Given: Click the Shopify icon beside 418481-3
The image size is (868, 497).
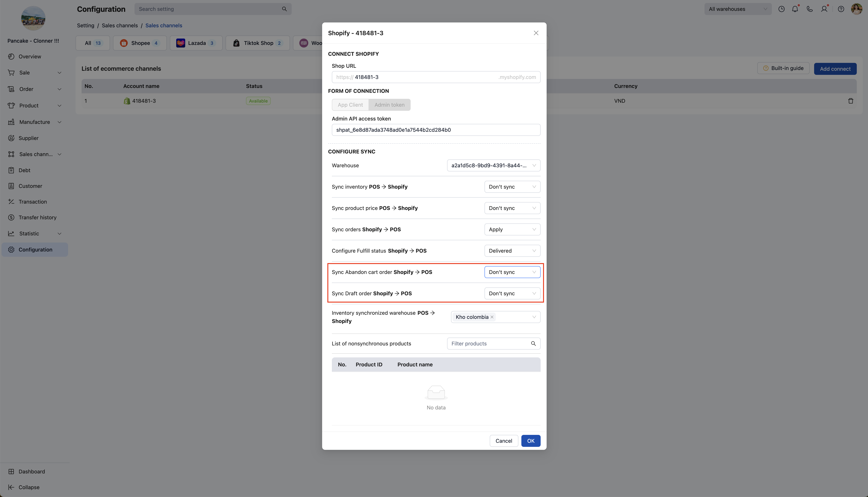Looking at the screenshot, I should click(127, 101).
